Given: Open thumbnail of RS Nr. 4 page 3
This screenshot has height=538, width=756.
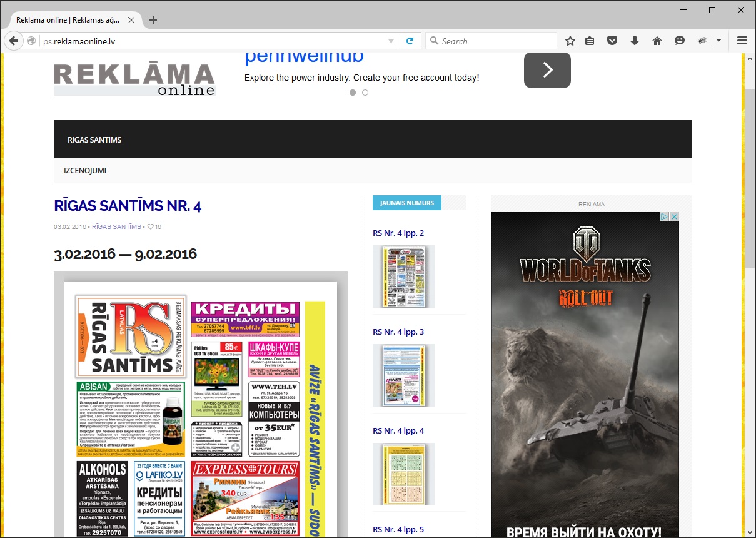Looking at the screenshot, I should [x=404, y=375].
